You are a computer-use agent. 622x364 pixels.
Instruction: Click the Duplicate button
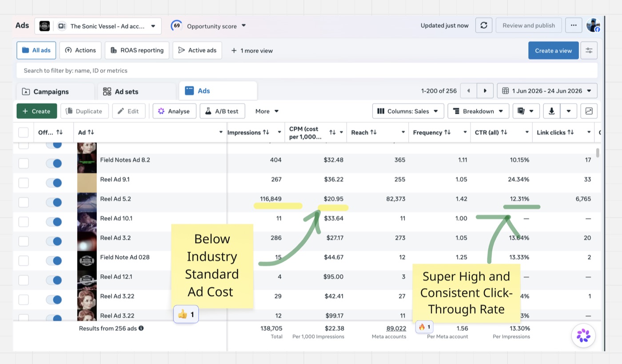tap(84, 111)
